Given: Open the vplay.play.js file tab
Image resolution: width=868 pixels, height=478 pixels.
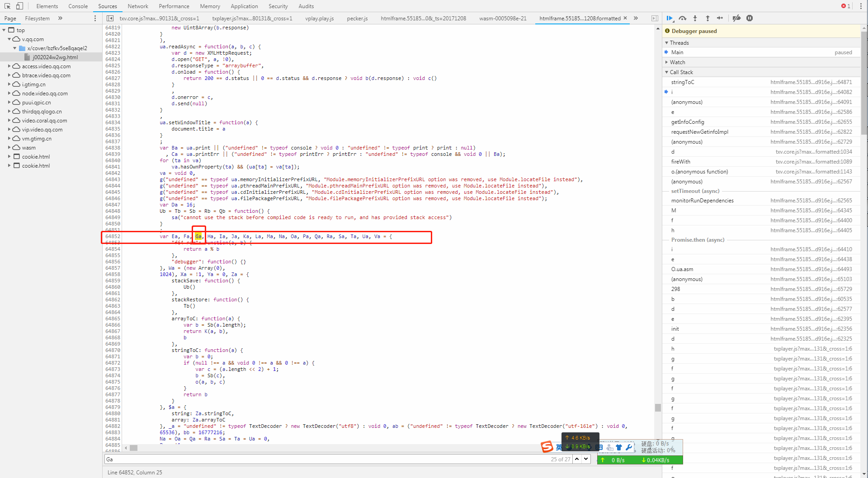Looking at the screenshot, I should coord(319,19).
